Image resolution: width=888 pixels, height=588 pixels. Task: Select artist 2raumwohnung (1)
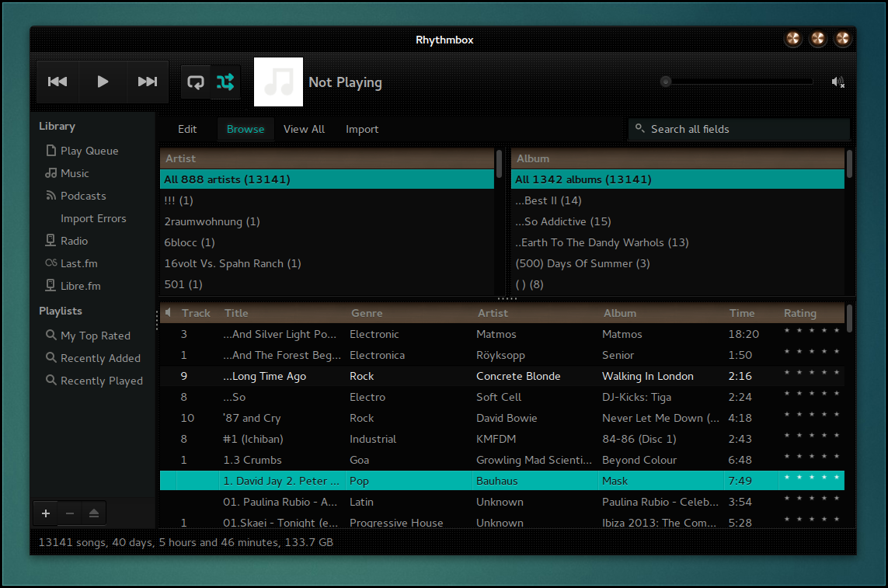[x=327, y=221]
